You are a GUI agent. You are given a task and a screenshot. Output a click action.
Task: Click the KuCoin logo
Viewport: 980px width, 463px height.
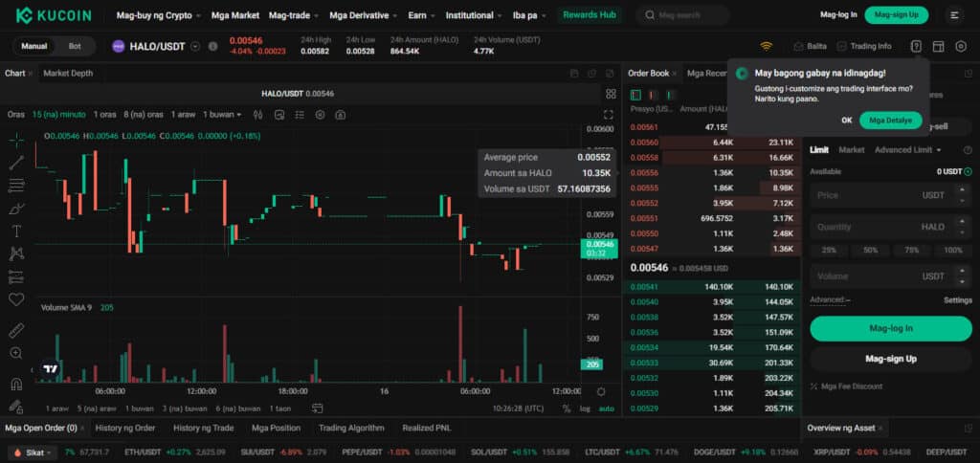[x=54, y=15]
